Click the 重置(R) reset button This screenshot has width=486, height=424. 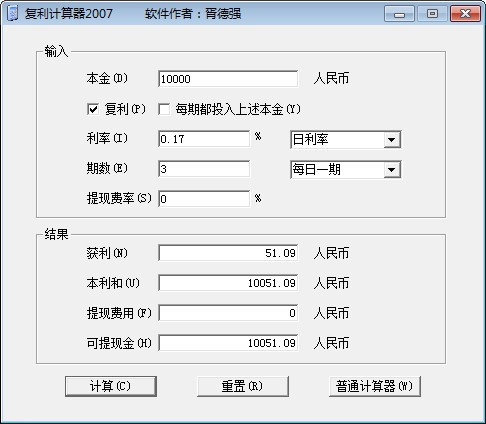coord(243,386)
